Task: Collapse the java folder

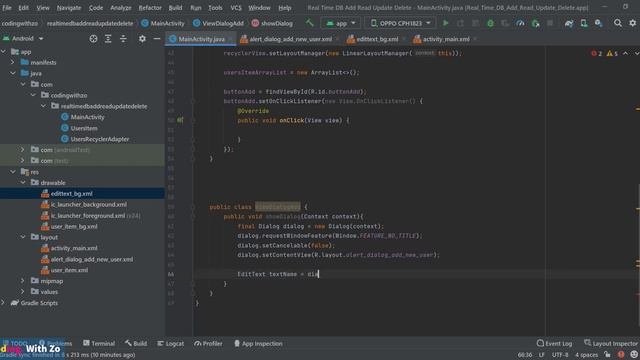Action: [x=13, y=73]
